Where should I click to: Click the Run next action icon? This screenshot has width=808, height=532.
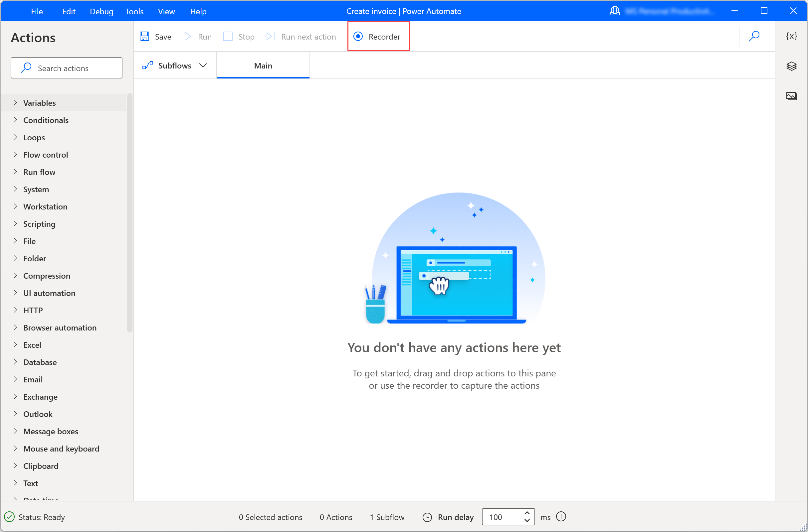[x=270, y=36]
